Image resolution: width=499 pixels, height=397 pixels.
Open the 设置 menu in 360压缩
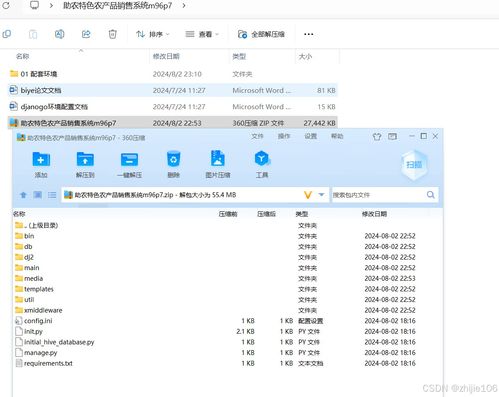[310, 136]
